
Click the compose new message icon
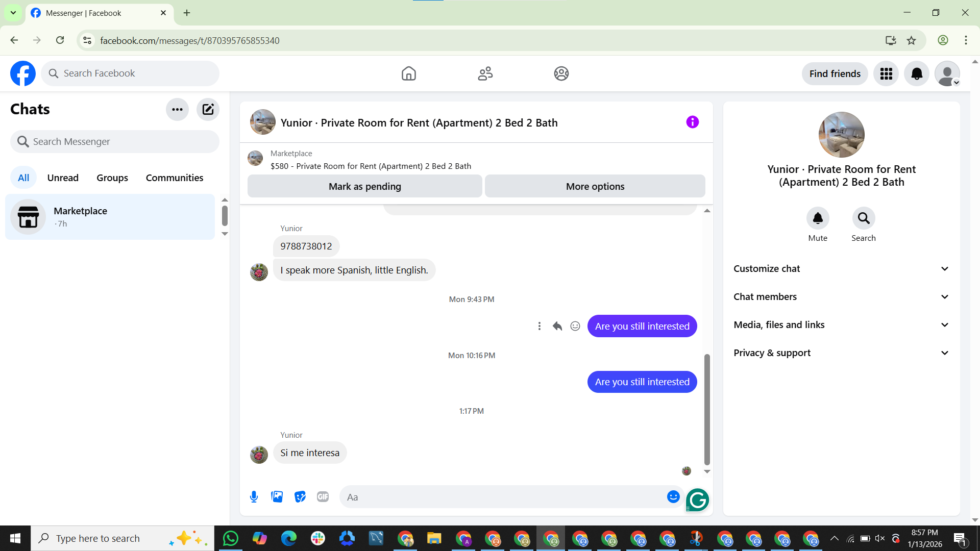208,109
